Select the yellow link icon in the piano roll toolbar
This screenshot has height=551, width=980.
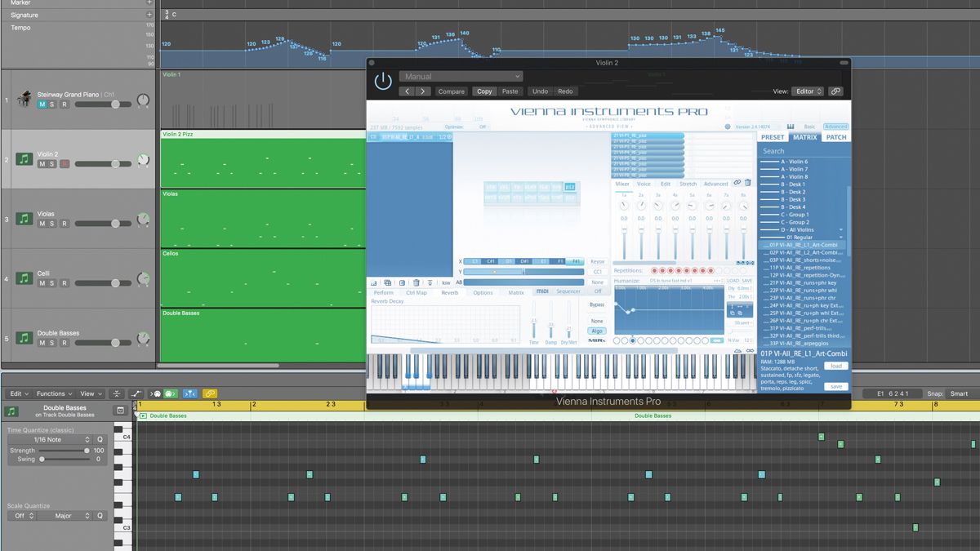click(209, 393)
